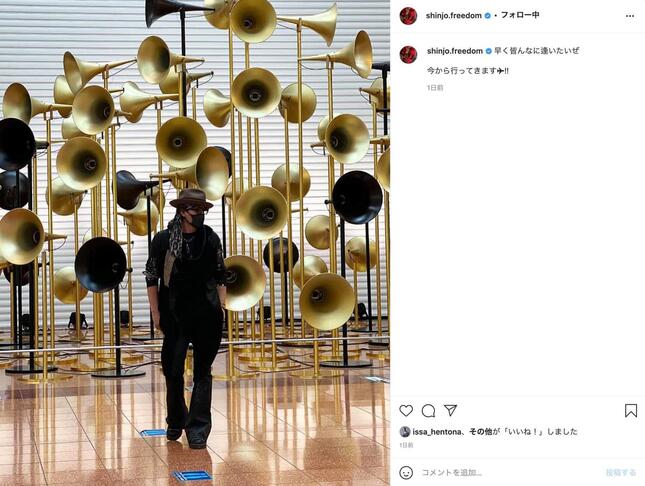
Task: Like the post with the heart icon
Action: click(406, 410)
